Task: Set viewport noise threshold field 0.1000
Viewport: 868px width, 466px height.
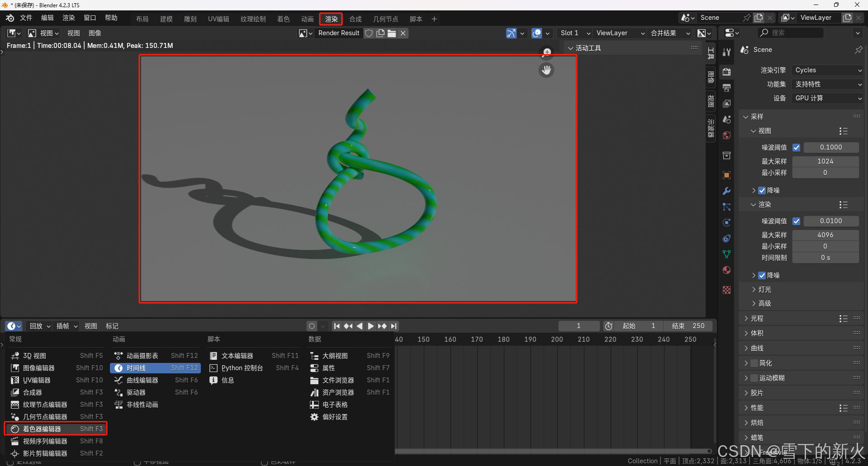Action: coord(831,147)
